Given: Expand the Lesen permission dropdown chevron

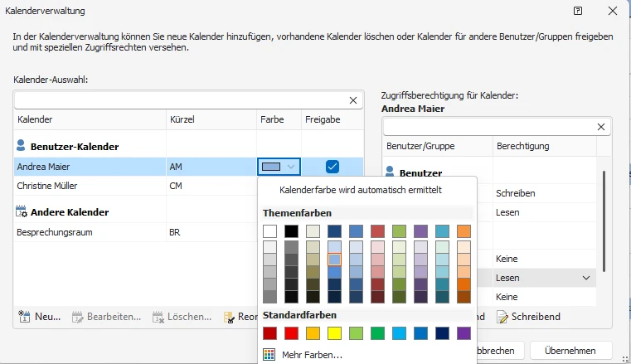Looking at the screenshot, I should [586, 278].
